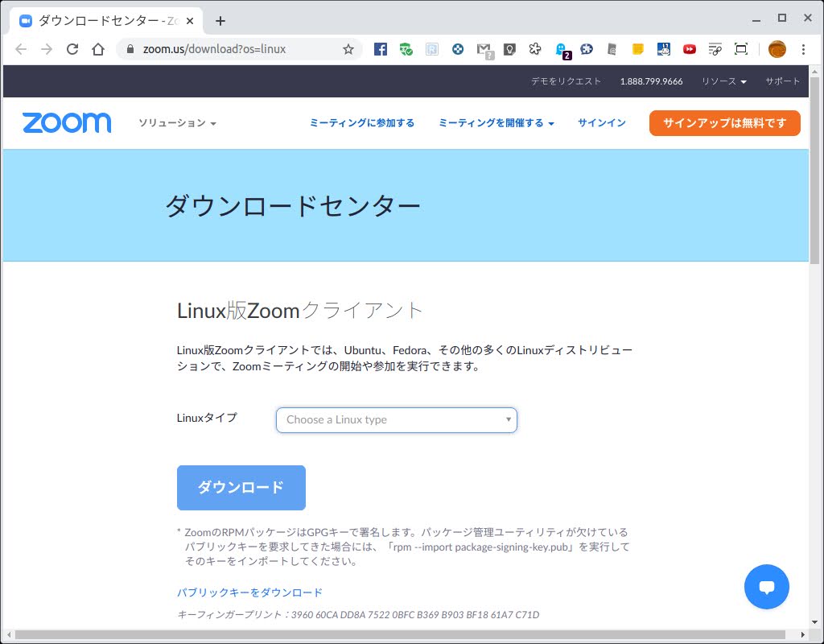Screen dimensions: 824x644
Task: Select the ダウンロードセンター browser tab
Action: coord(106,21)
